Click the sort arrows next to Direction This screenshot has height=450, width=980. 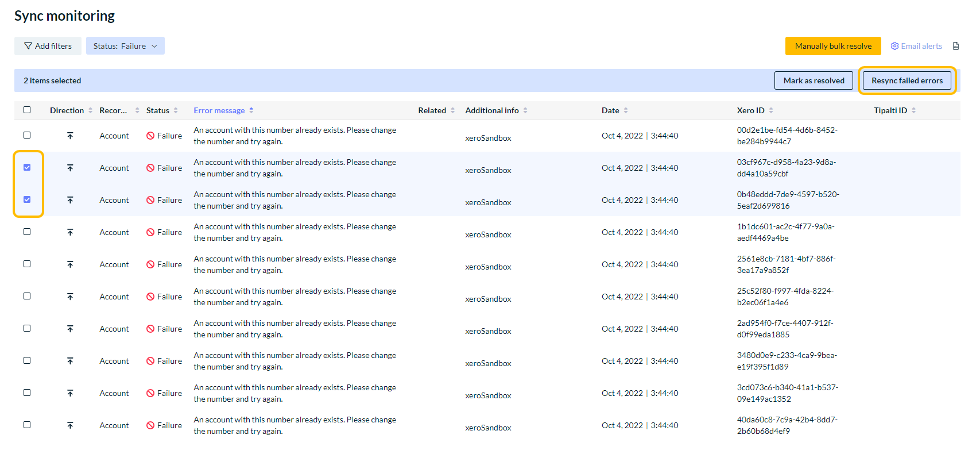(x=90, y=110)
